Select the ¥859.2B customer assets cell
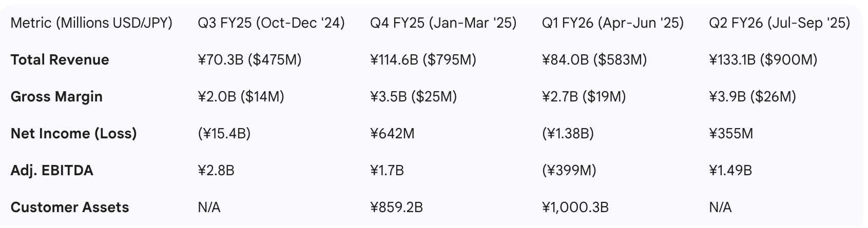The height and width of the screenshot is (228, 868). [396, 208]
